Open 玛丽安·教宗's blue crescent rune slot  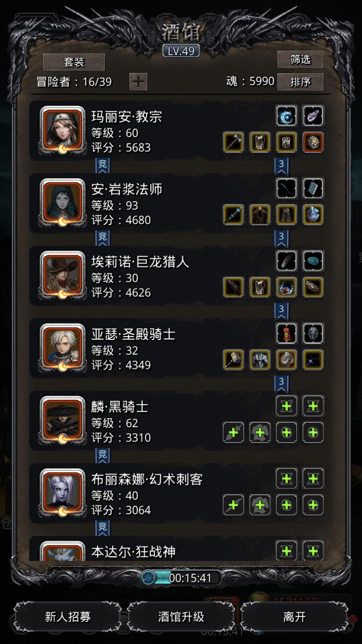tap(286, 116)
